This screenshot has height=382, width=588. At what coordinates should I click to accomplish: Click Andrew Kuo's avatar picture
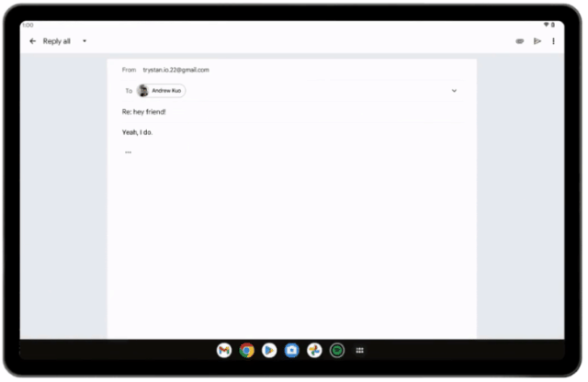click(x=143, y=91)
